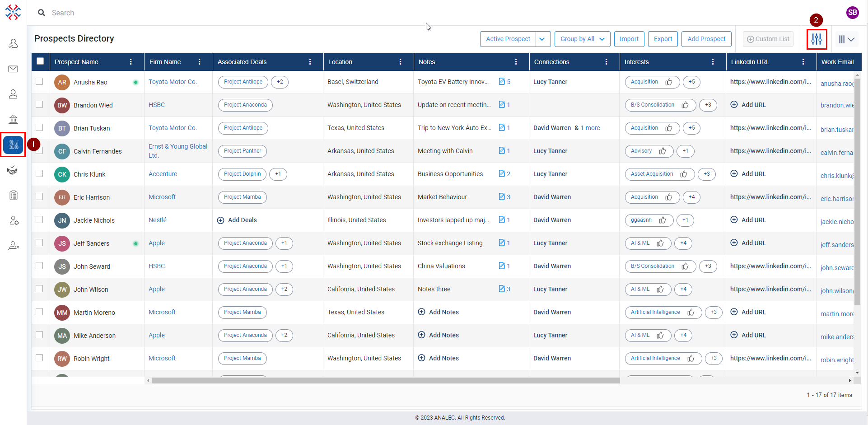The height and width of the screenshot is (425, 868).
Task: Open the mail icon in sidebar
Action: [13, 69]
